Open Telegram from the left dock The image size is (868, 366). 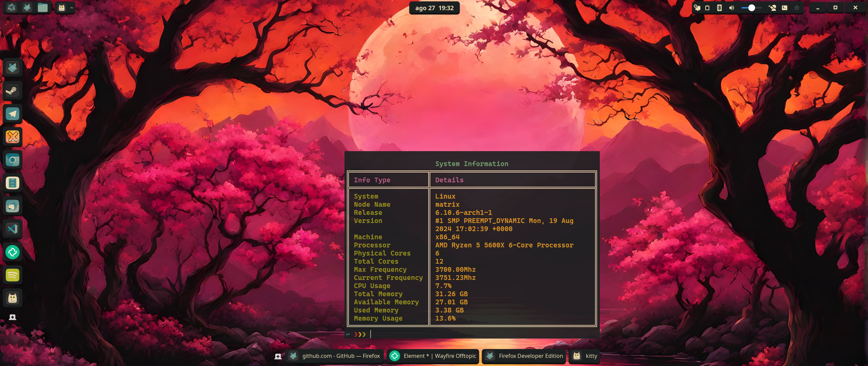[x=13, y=114]
